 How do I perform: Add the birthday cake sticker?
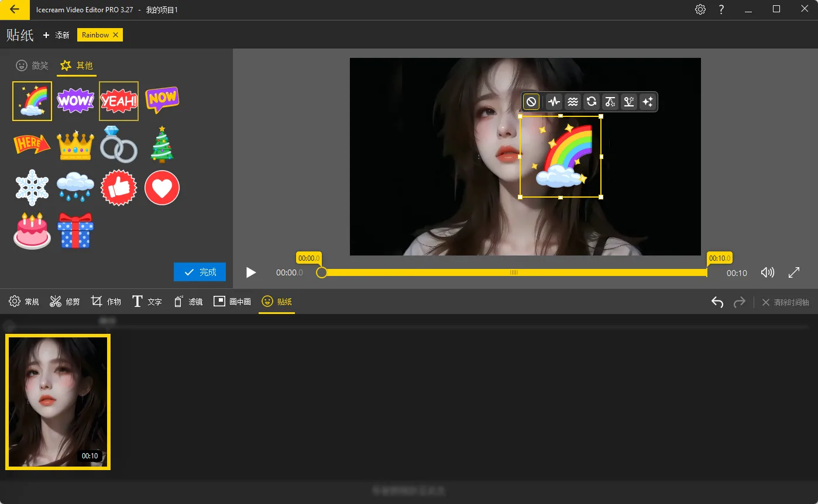point(32,231)
